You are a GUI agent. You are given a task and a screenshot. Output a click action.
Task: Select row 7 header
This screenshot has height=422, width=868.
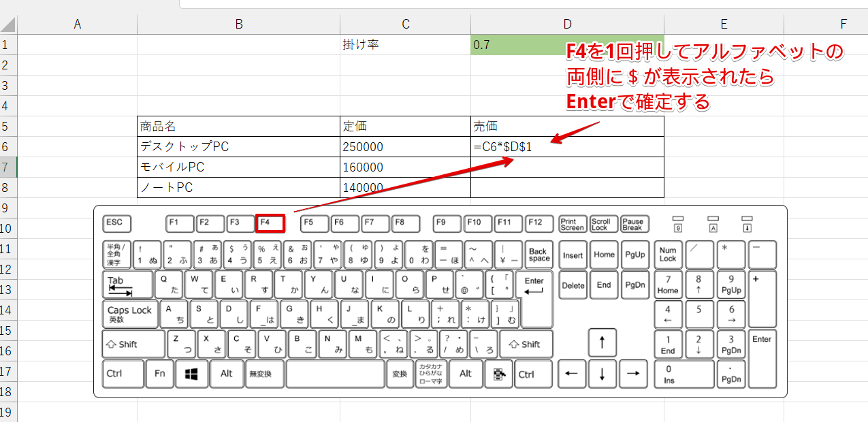pos(8,167)
